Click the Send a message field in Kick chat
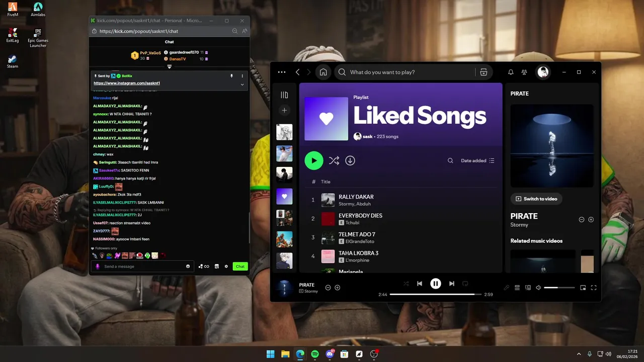644x362 pixels. click(x=143, y=266)
